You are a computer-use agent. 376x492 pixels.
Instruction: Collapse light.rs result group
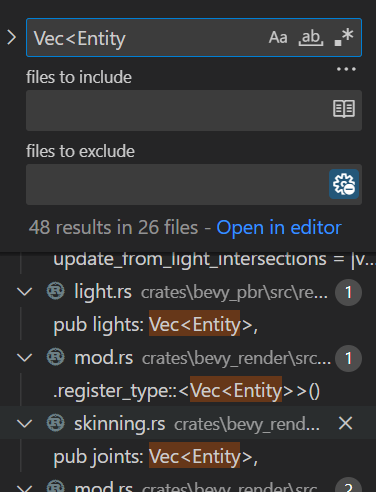coord(24,292)
